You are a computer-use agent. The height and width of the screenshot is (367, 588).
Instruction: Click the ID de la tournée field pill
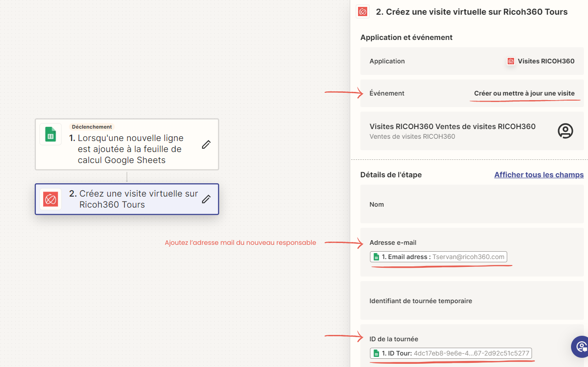(x=451, y=353)
